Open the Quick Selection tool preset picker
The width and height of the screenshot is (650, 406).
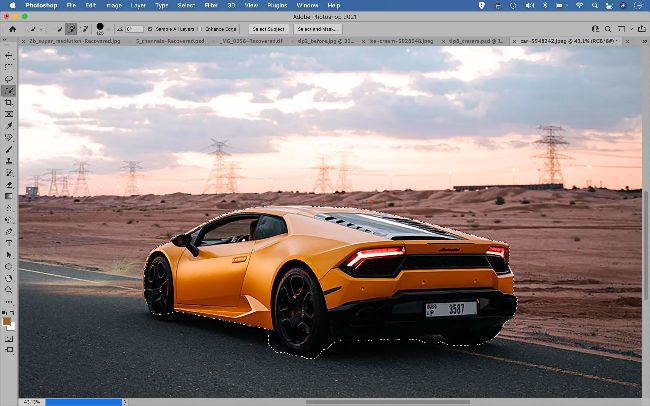click(38, 29)
